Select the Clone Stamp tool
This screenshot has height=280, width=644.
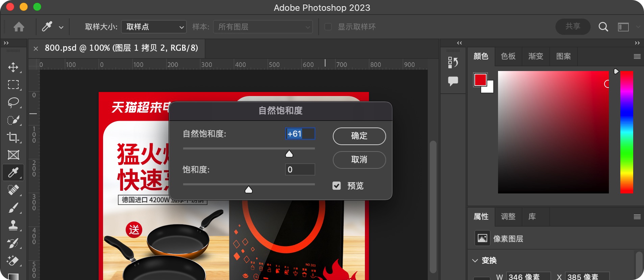(13, 225)
